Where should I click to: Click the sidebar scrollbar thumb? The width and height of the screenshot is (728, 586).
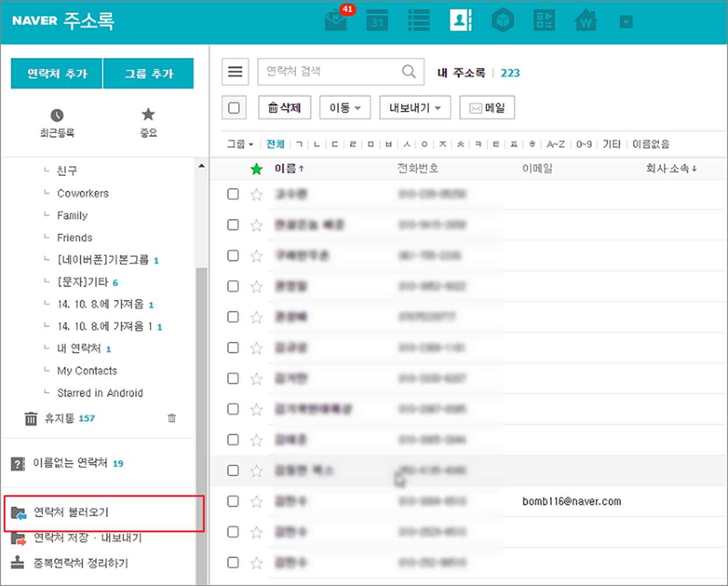(x=202, y=425)
